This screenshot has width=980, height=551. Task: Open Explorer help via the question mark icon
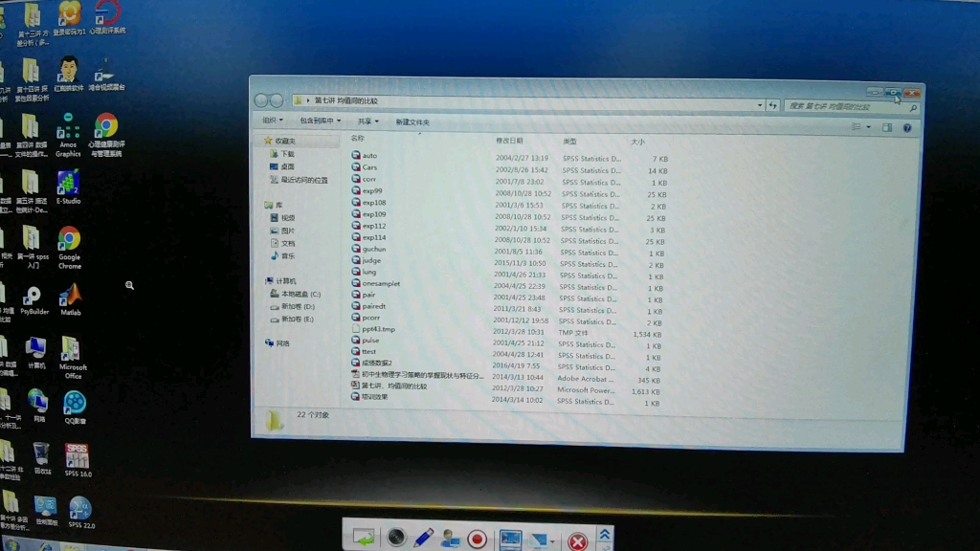tap(907, 128)
